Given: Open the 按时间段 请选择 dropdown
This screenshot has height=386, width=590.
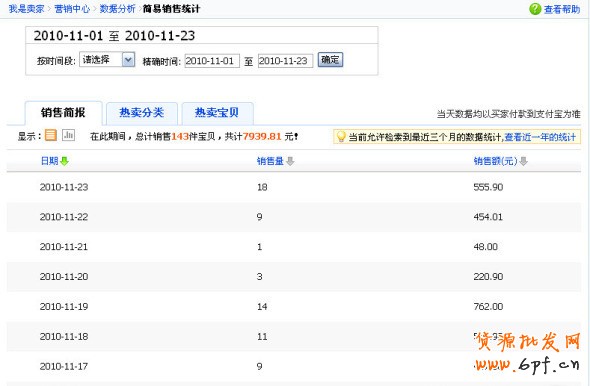Looking at the screenshot, I should (x=107, y=59).
